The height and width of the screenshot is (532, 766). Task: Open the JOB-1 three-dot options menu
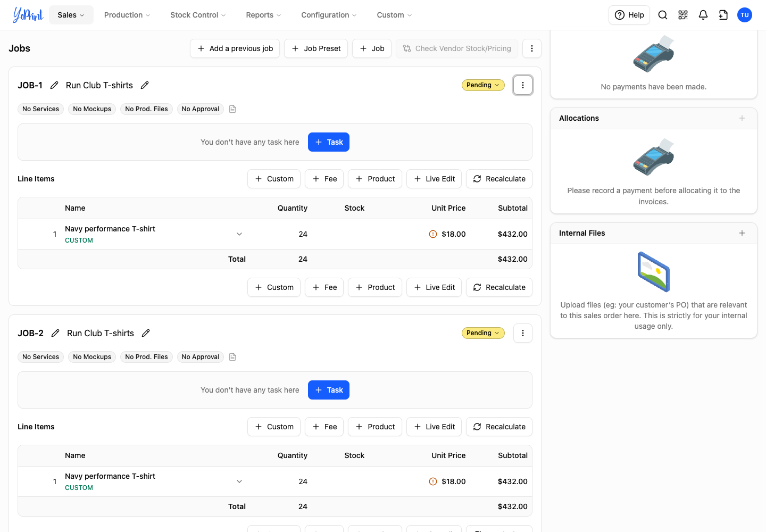click(x=523, y=85)
